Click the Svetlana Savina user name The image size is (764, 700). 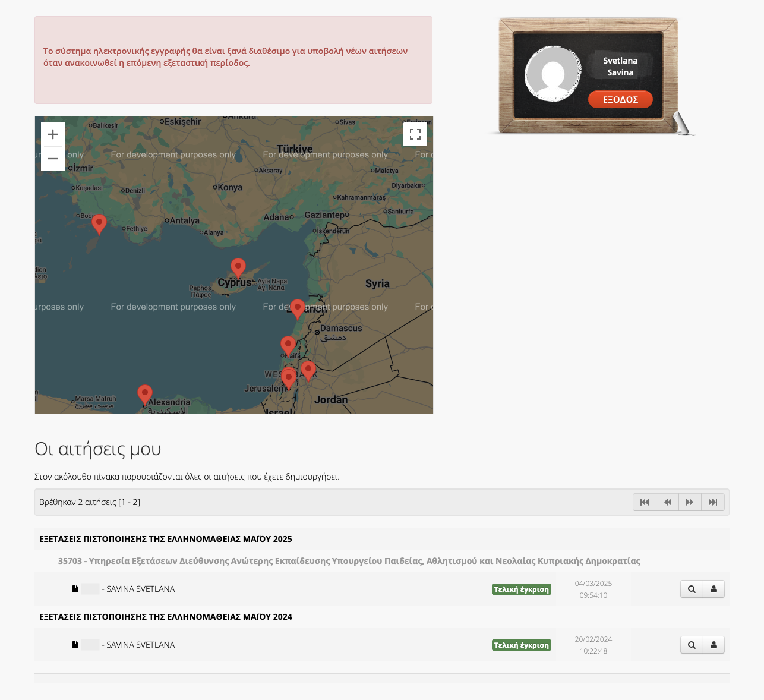[620, 67]
